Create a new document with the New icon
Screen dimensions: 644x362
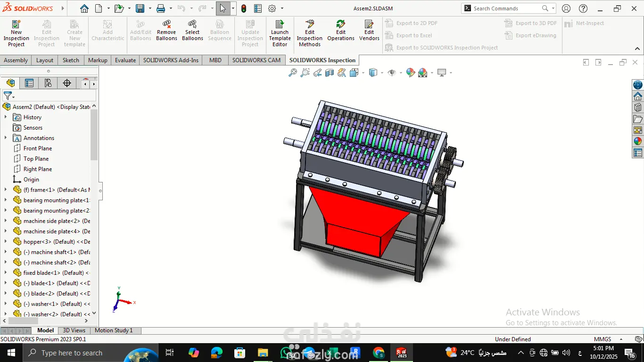tap(99, 8)
